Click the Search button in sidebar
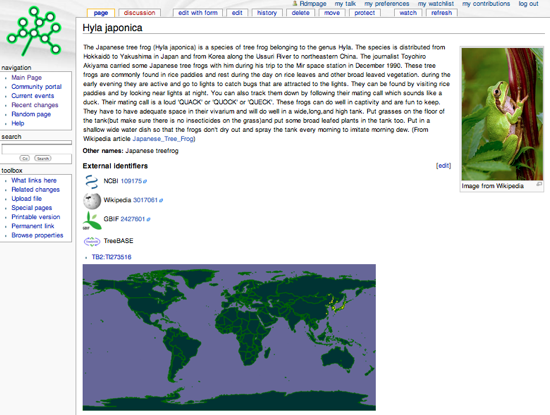Image resolution: width=550 pixels, height=415 pixels. coord(43,159)
